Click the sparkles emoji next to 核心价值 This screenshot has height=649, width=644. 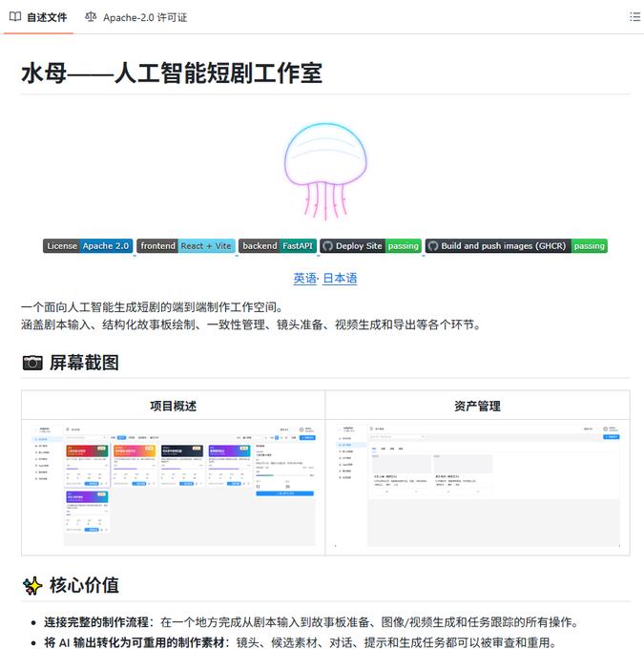pos(32,586)
